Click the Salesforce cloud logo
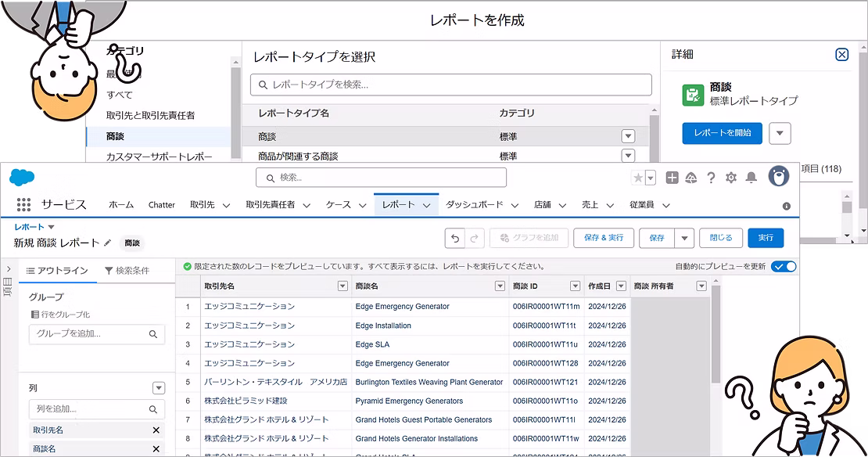This screenshot has height=457, width=868. click(22, 178)
